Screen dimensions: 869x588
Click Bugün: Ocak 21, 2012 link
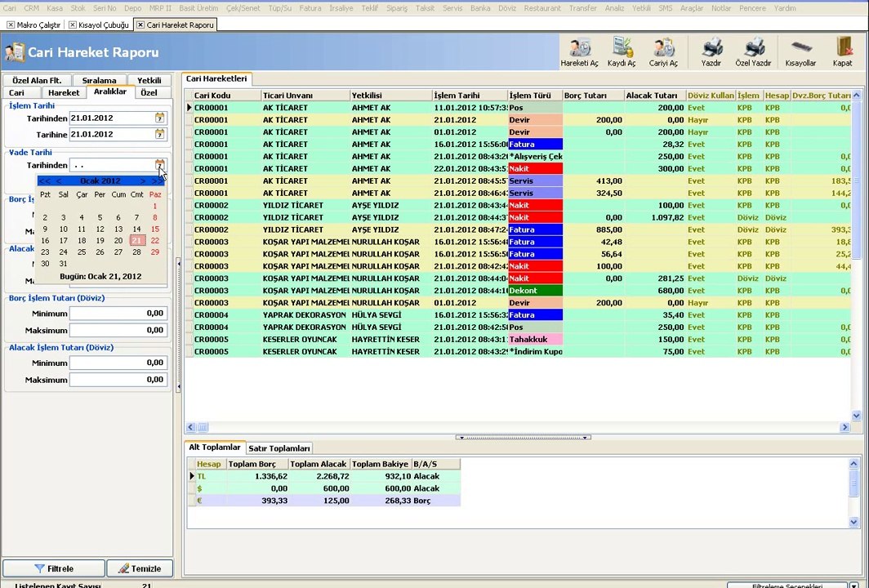[100, 276]
